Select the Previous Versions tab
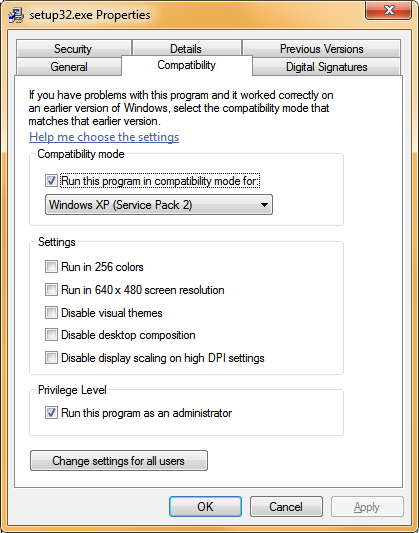This screenshot has height=533, width=419. point(321,49)
